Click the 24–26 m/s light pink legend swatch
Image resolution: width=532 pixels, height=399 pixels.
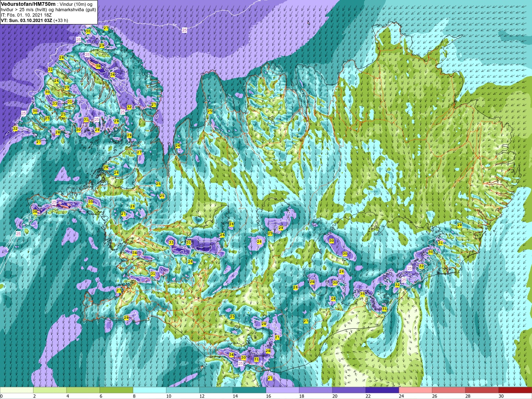416,390
